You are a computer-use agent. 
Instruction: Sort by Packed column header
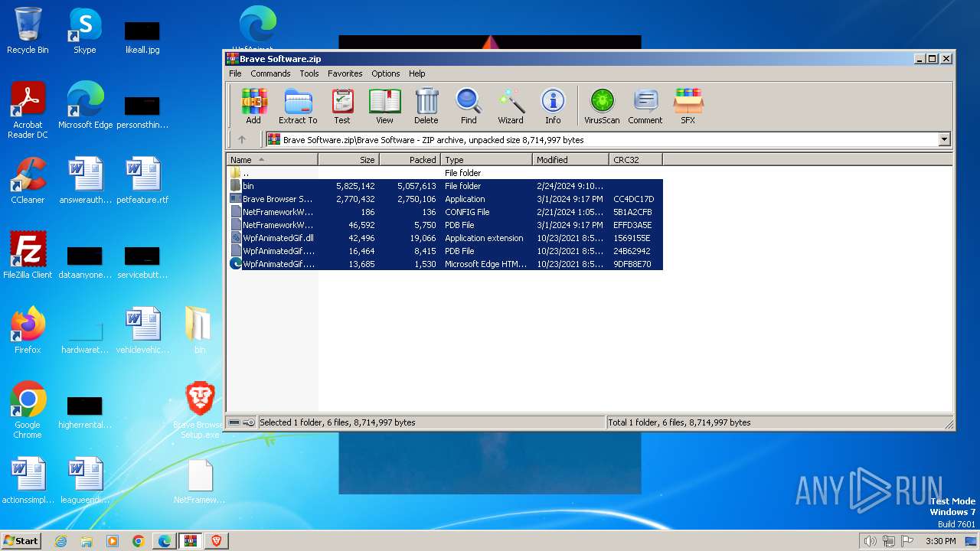[410, 160]
